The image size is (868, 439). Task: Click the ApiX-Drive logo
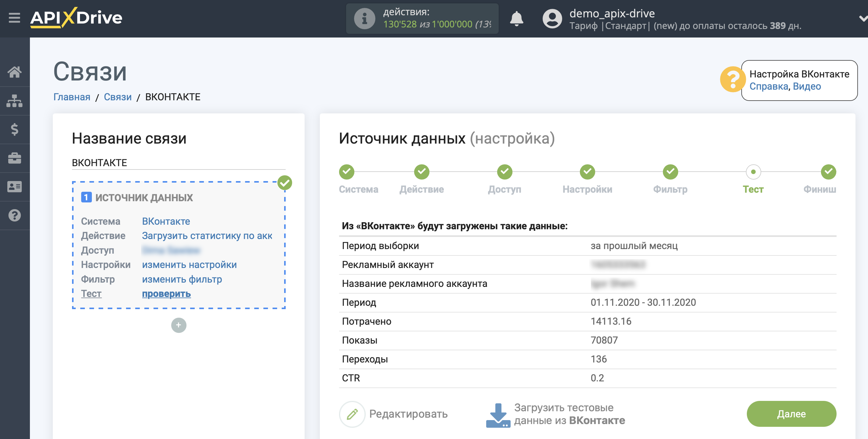point(76,17)
